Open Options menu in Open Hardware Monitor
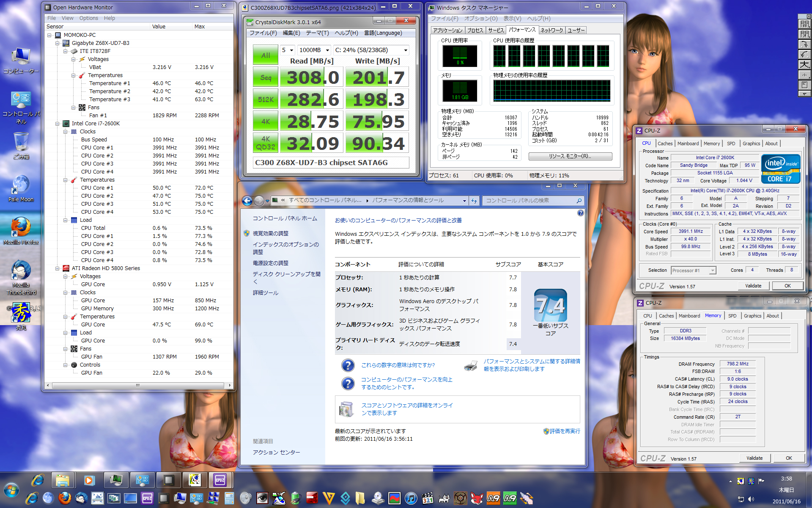 tap(88, 18)
